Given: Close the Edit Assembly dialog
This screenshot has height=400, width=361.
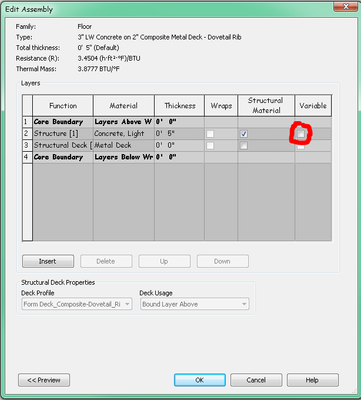Looking at the screenshot, I should [x=345, y=7].
